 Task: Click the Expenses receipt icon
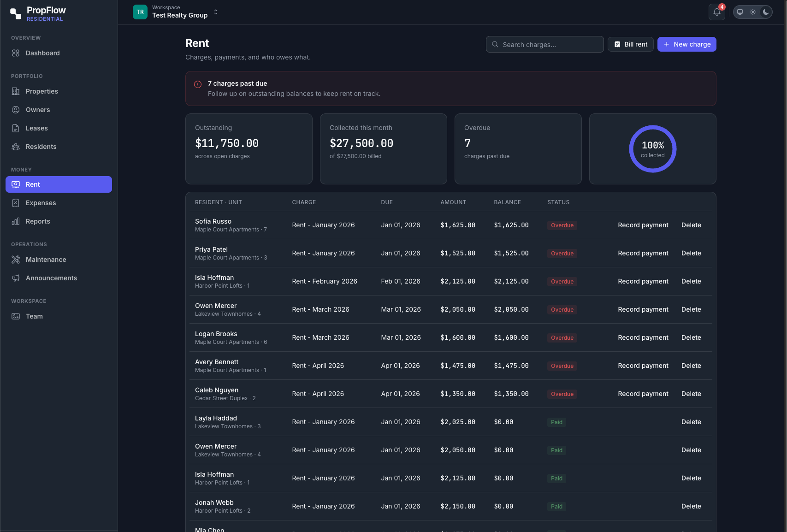(16, 203)
